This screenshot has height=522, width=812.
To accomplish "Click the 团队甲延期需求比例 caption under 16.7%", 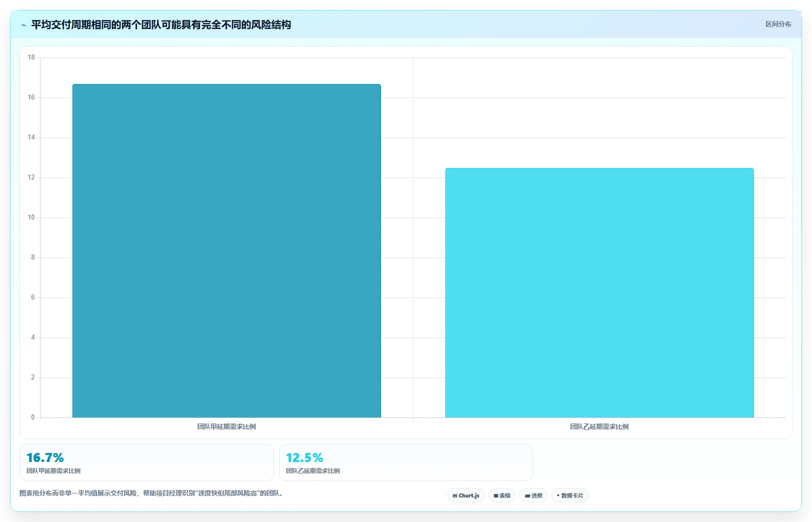I will pyautogui.click(x=53, y=471).
